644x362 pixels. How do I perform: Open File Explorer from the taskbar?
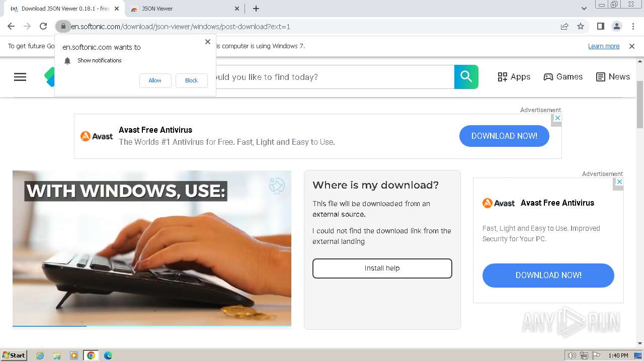click(57, 355)
